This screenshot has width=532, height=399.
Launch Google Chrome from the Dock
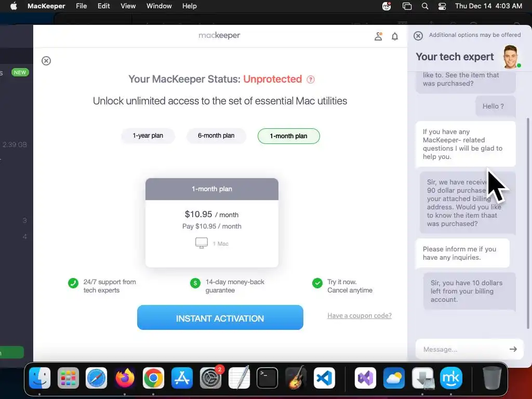[153, 378]
